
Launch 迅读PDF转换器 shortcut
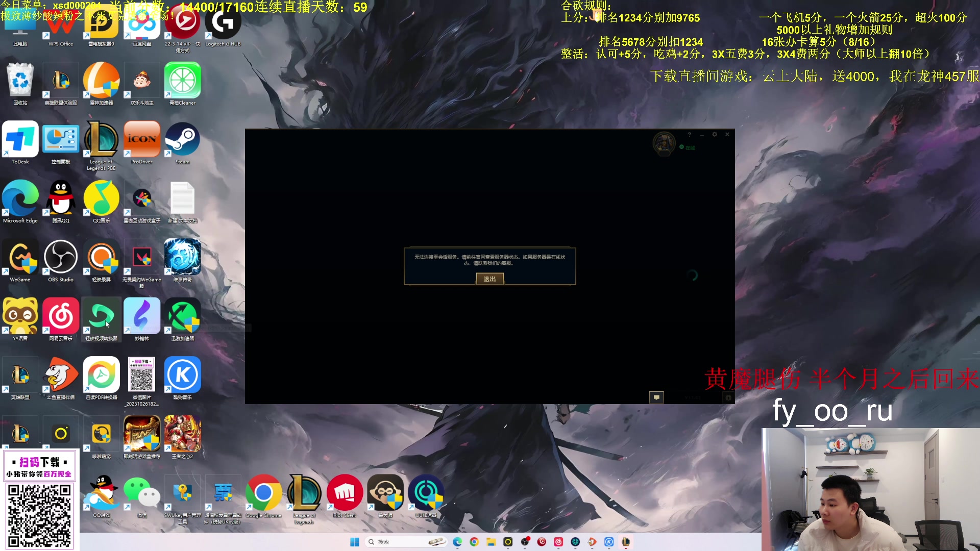point(101,378)
